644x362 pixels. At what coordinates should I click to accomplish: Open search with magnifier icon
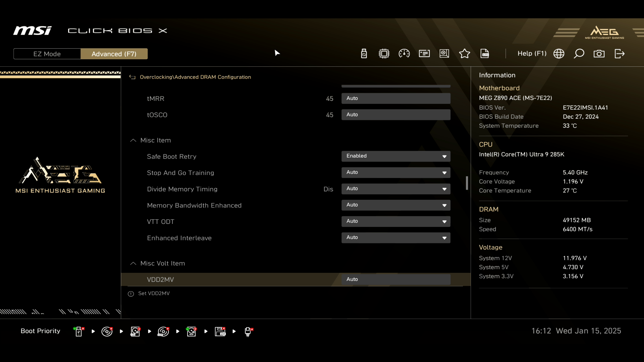coord(579,54)
